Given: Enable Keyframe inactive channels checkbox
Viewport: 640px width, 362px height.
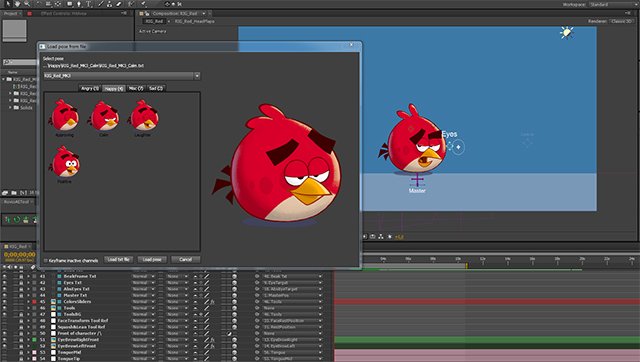Looking at the screenshot, I should coord(46,260).
